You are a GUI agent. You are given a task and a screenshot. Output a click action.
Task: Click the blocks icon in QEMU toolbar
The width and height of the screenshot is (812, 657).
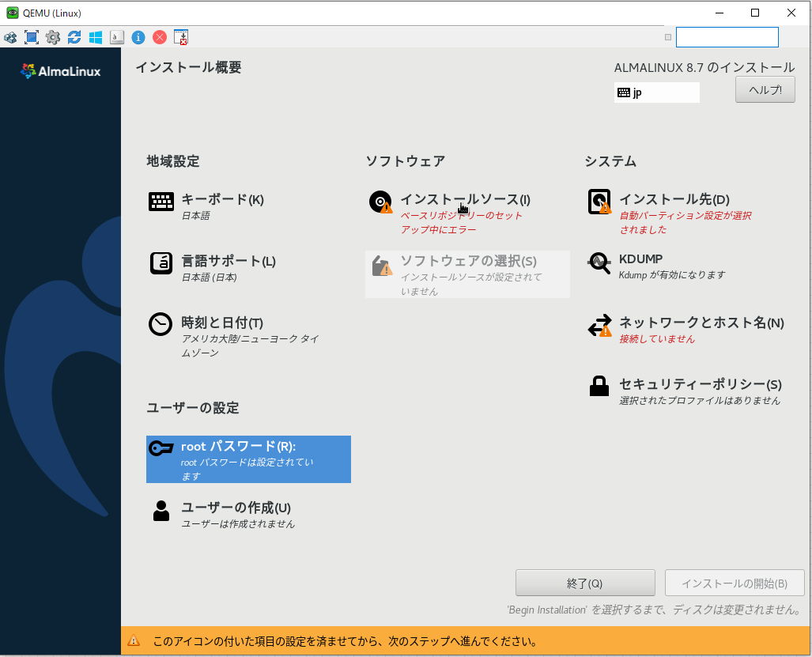(10, 37)
